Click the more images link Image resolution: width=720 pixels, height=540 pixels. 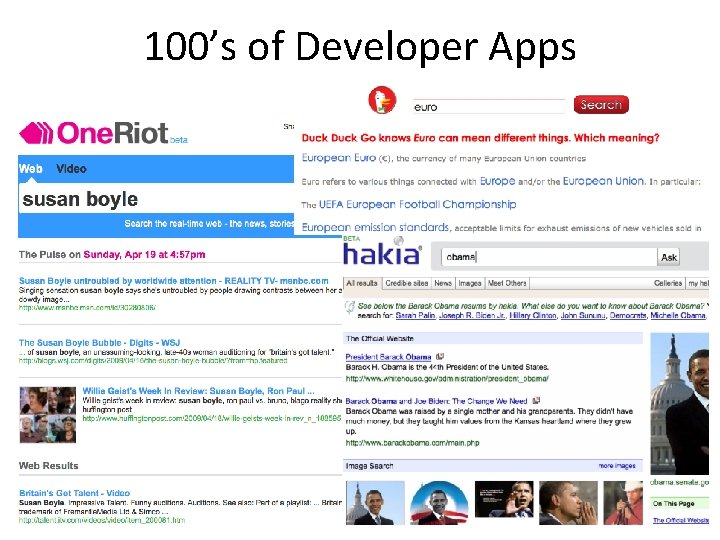(617, 466)
